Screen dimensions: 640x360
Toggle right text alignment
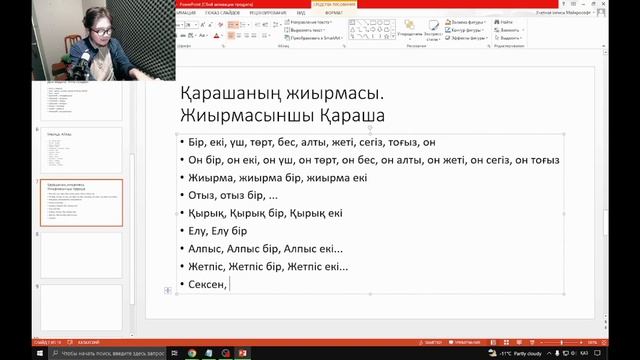click(247, 36)
